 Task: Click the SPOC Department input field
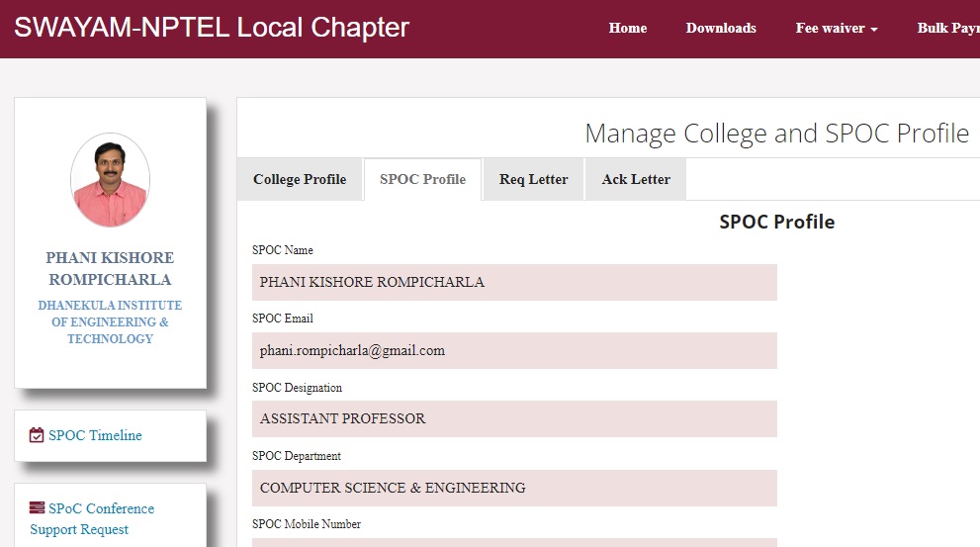point(514,488)
